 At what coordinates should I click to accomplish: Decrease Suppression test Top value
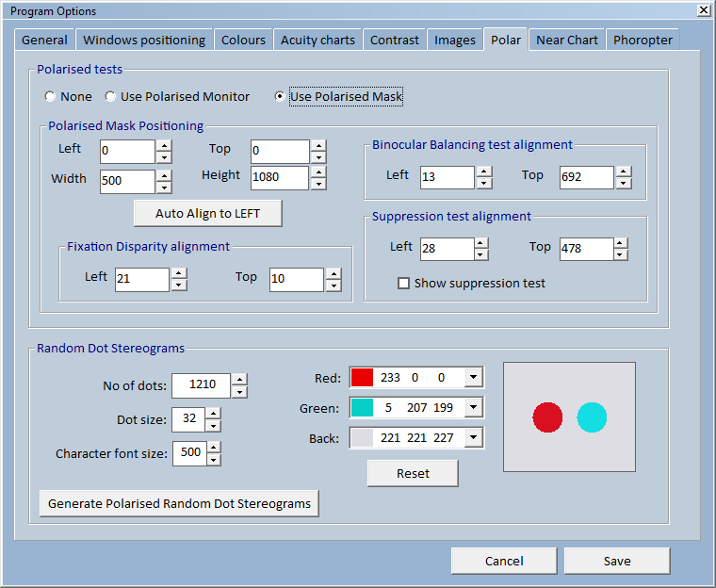pyautogui.click(x=621, y=255)
